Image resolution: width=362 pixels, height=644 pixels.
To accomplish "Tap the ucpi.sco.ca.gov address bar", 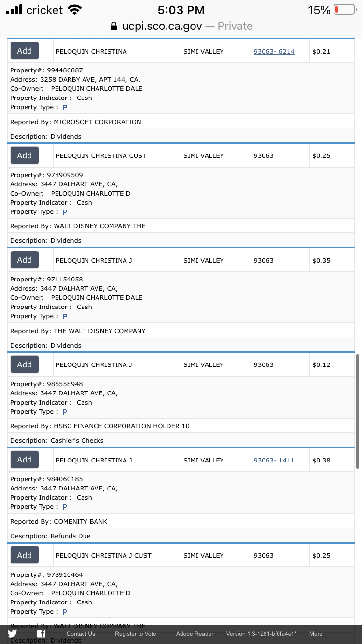I will (181, 26).
